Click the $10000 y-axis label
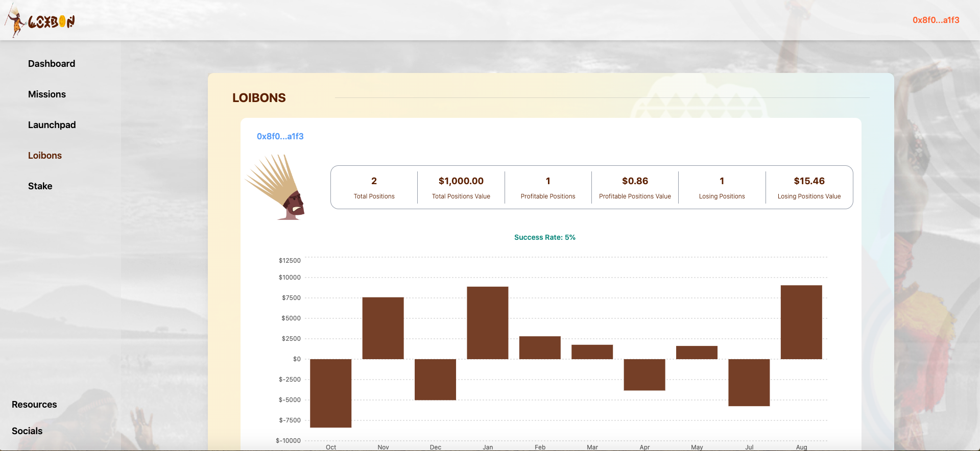Screen dimensions: 980x451 pos(290,278)
